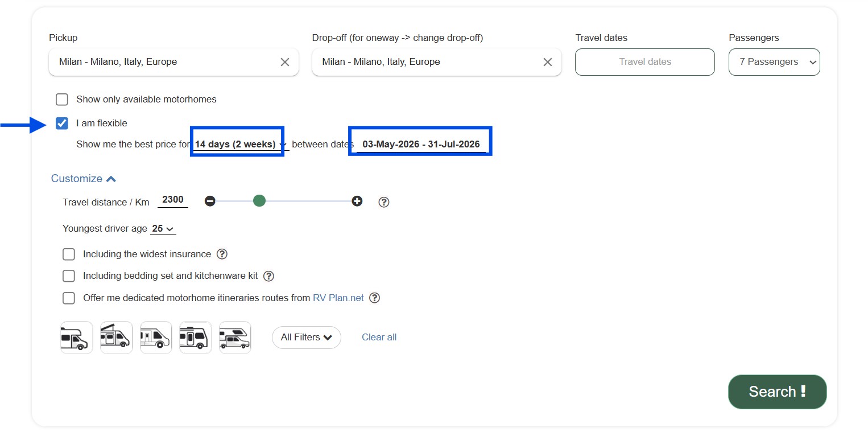The width and height of the screenshot is (868, 436).
Task: Click the help icon next to travel distance slider
Action: point(384,202)
